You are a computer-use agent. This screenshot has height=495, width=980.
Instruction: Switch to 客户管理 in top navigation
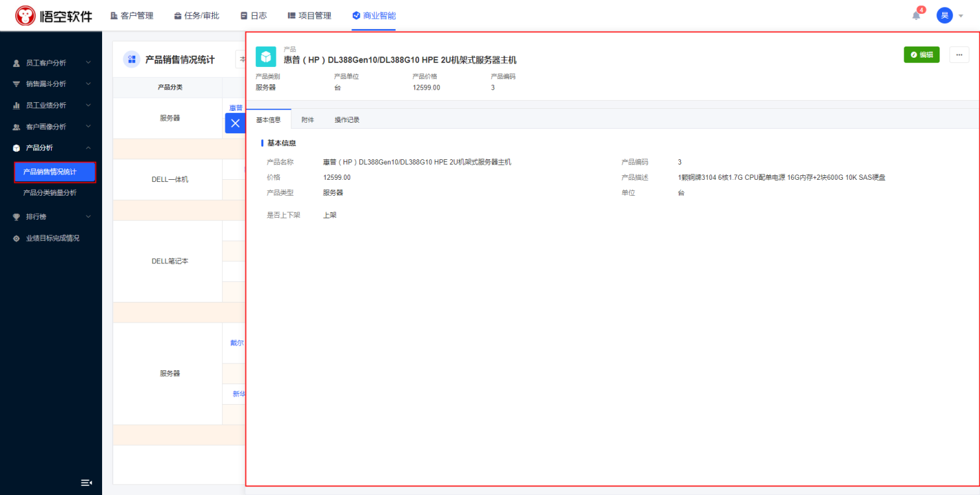point(131,15)
